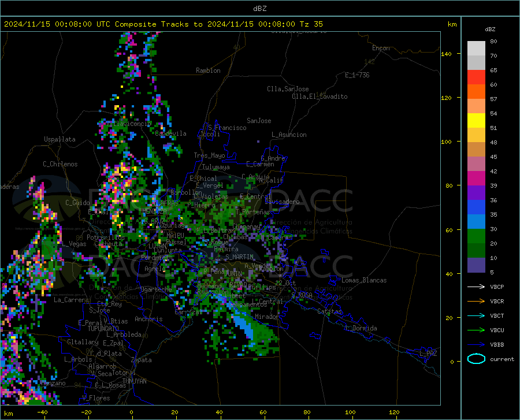Click the 'Encon' map label
The height and width of the screenshot is (420, 520).
tap(381, 48)
